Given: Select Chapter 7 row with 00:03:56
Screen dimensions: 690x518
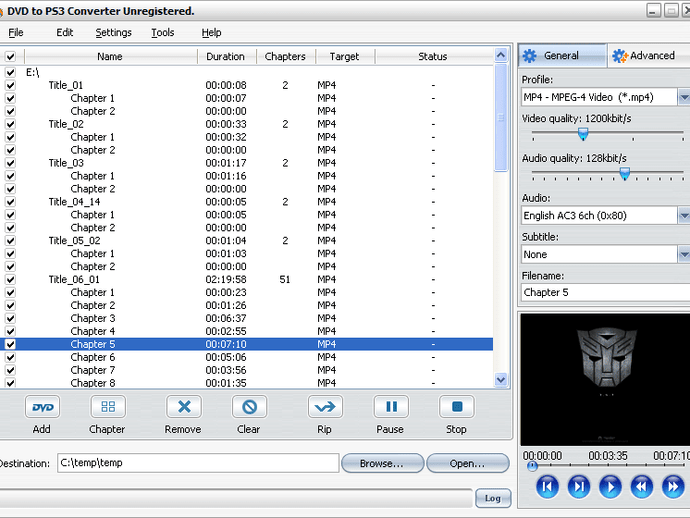Looking at the screenshot, I should point(246,370).
